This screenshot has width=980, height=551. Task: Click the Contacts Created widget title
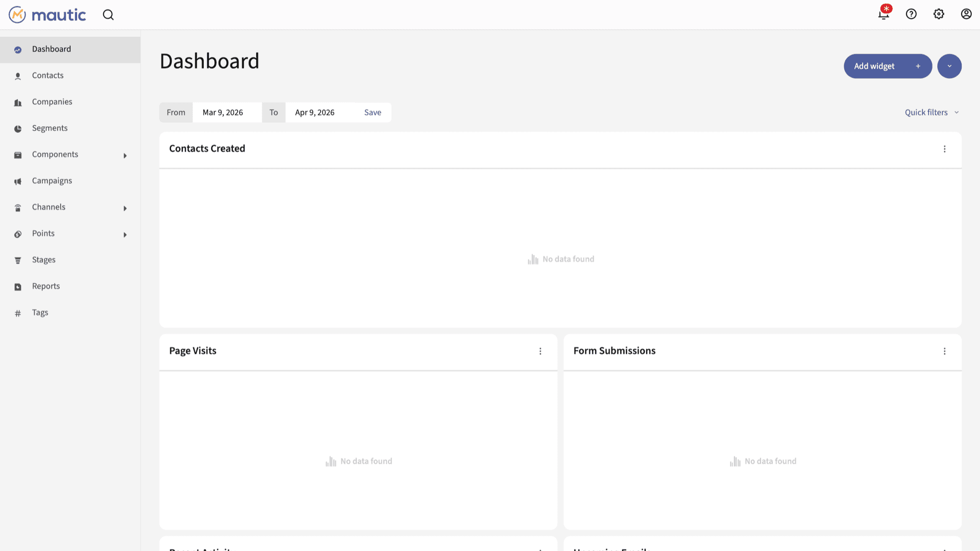click(x=207, y=149)
